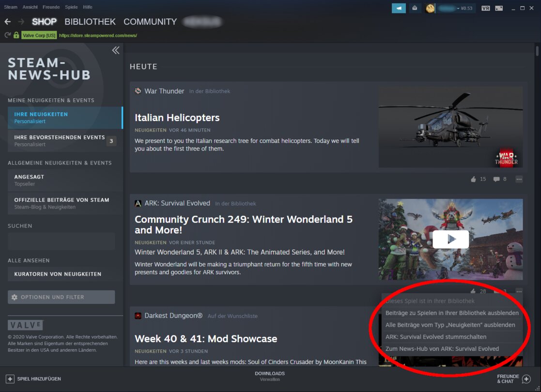
Task: Open notifications via the envelope icon
Action: [x=415, y=8]
